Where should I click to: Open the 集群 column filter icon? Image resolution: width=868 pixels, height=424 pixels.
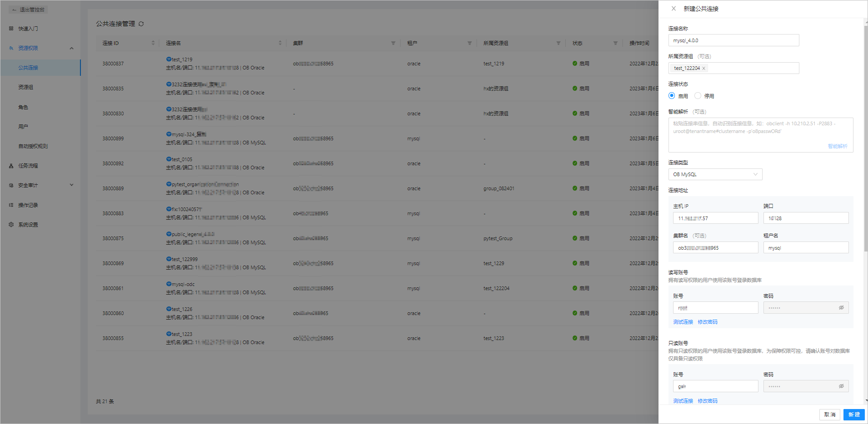393,43
